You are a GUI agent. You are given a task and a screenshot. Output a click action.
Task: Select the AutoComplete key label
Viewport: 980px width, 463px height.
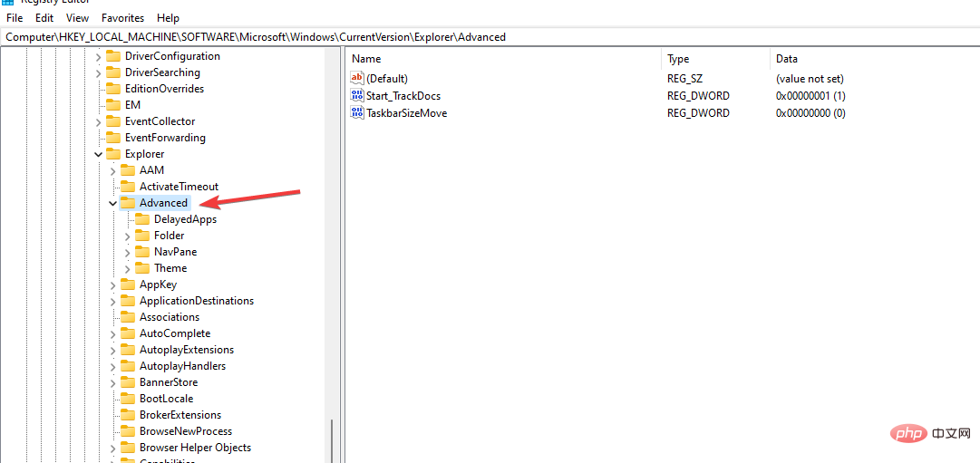(x=175, y=333)
